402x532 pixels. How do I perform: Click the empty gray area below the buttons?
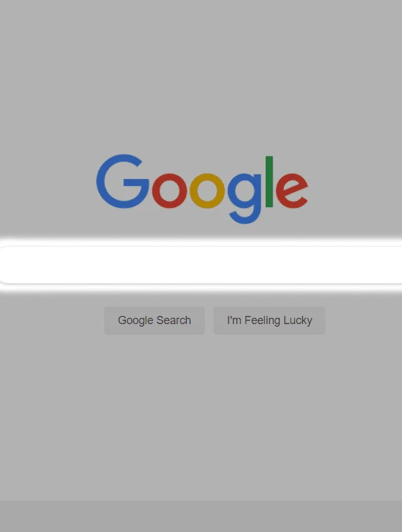point(201,417)
